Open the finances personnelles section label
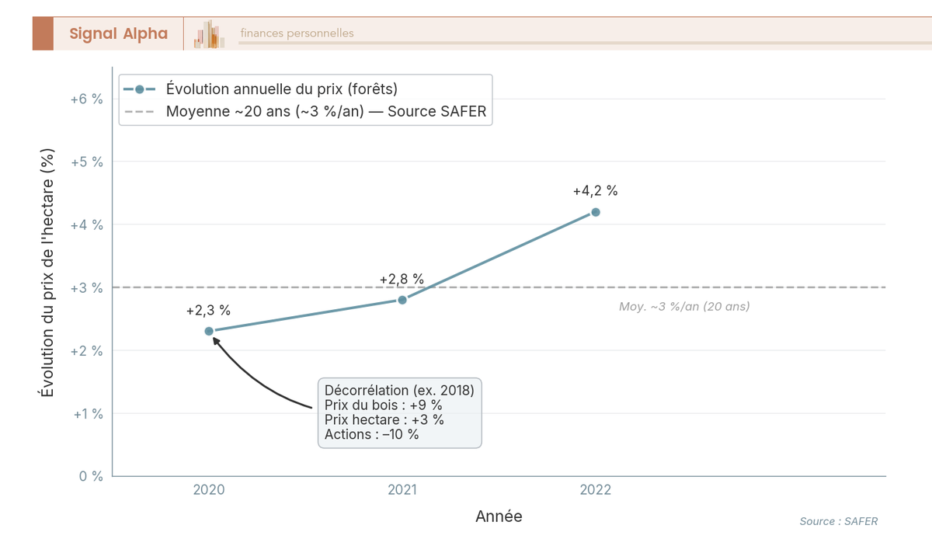932x560 pixels. point(297,33)
